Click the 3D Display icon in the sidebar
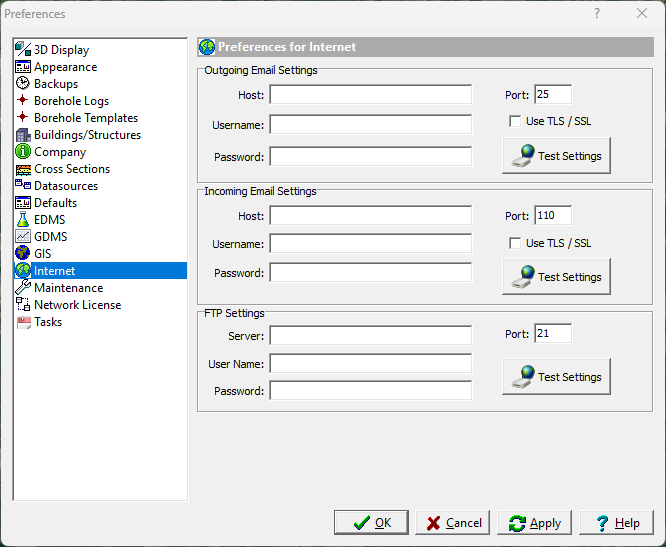 pos(23,50)
